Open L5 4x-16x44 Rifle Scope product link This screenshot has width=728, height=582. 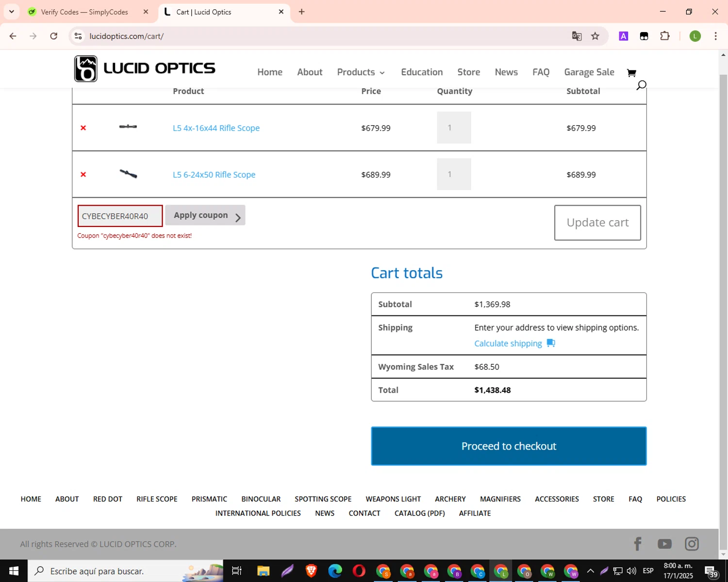pyautogui.click(x=216, y=128)
